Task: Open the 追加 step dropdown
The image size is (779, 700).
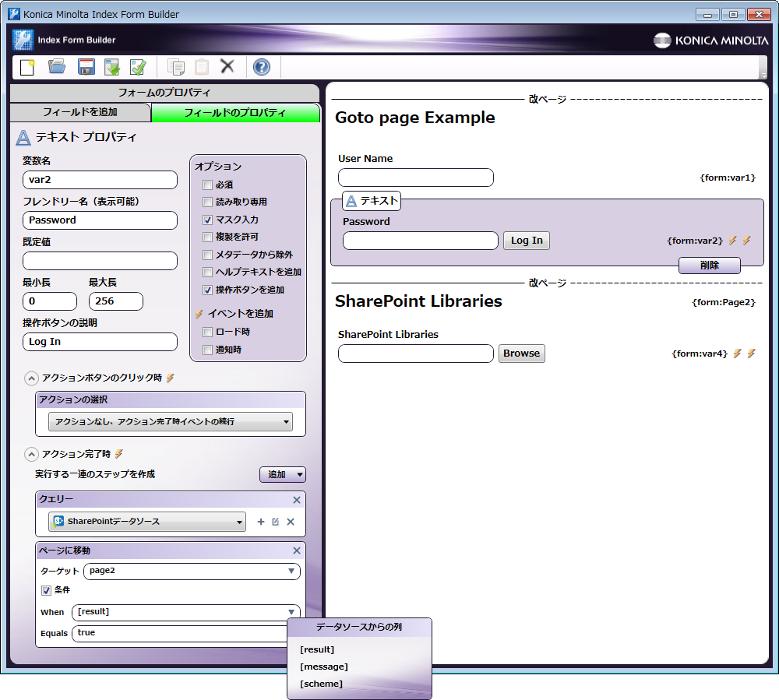Action: tap(283, 475)
